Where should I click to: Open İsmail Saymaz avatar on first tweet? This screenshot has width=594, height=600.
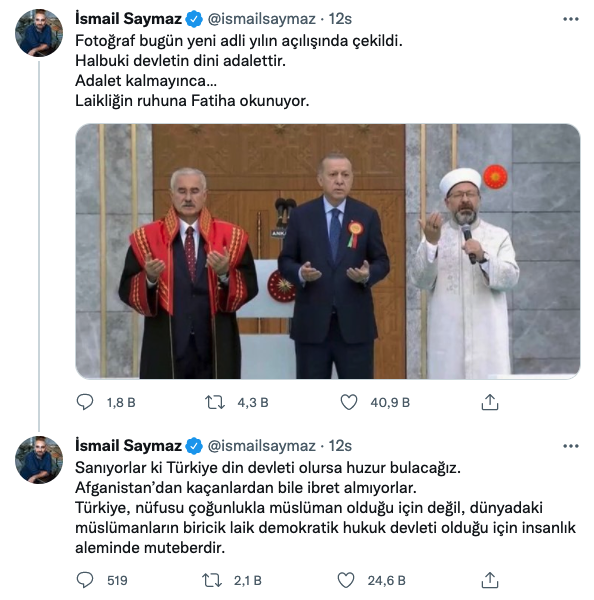(x=39, y=33)
